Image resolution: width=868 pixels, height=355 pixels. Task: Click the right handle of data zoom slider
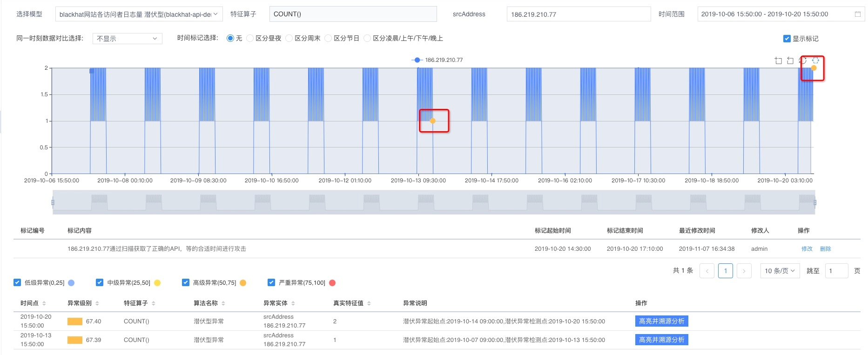pos(815,202)
